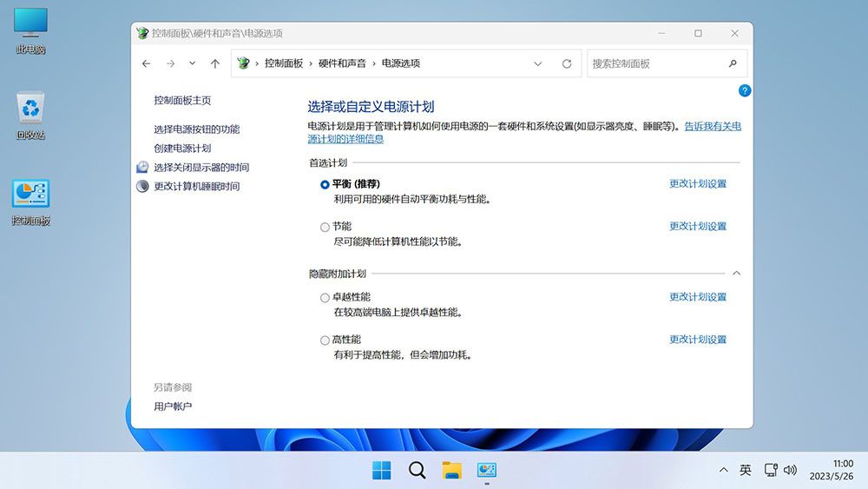Open the 此电脑 desktop icon
Viewport: 868px width, 489px height.
pos(30,30)
